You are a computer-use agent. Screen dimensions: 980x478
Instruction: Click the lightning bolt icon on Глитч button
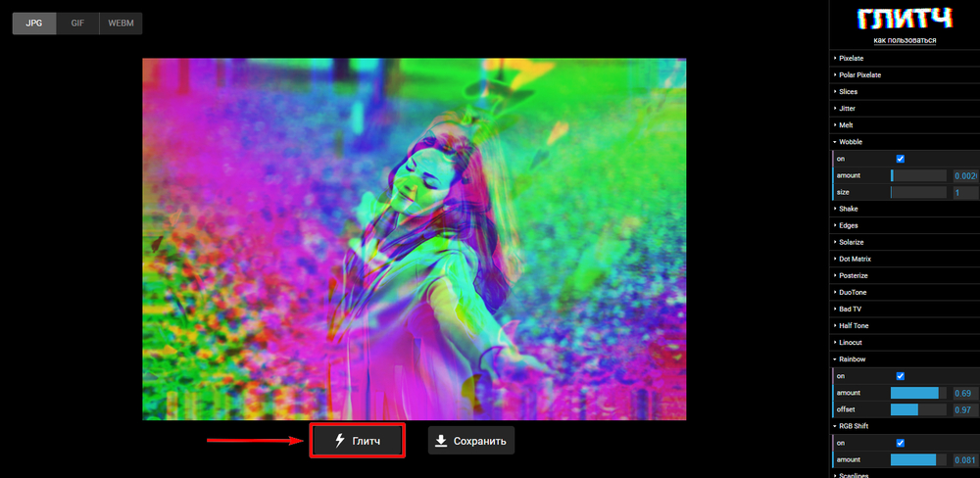pyautogui.click(x=340, y=441)
